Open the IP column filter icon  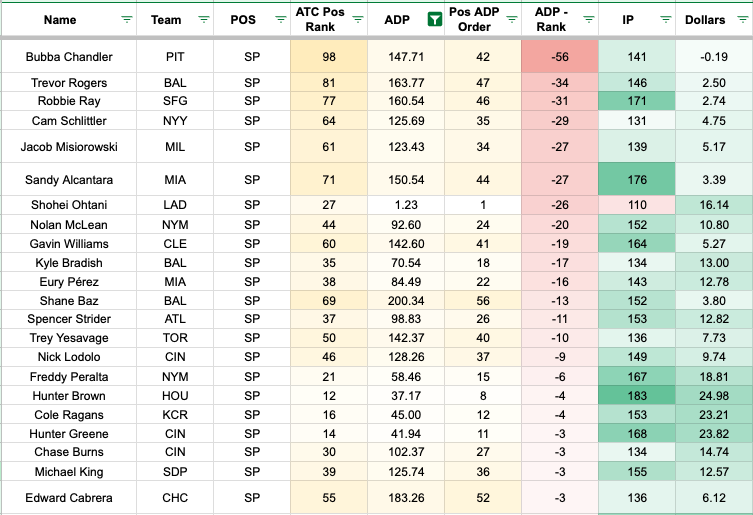[665, 19]
